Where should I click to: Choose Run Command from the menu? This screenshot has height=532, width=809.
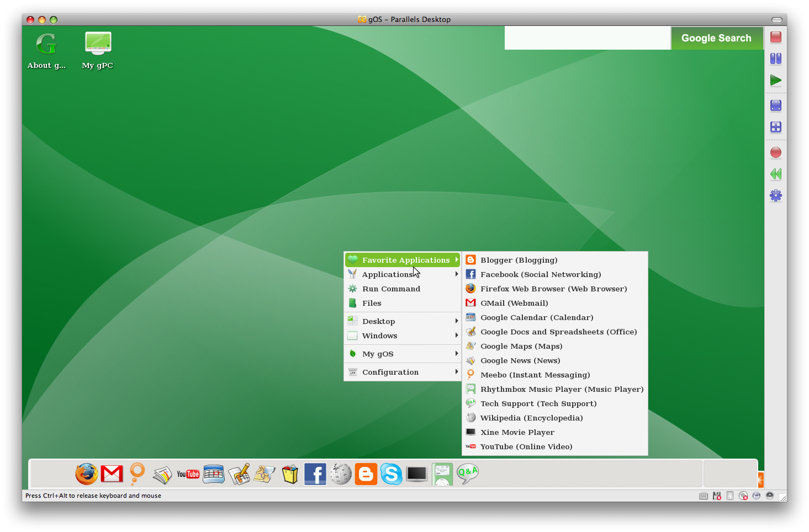coord(402,289)
